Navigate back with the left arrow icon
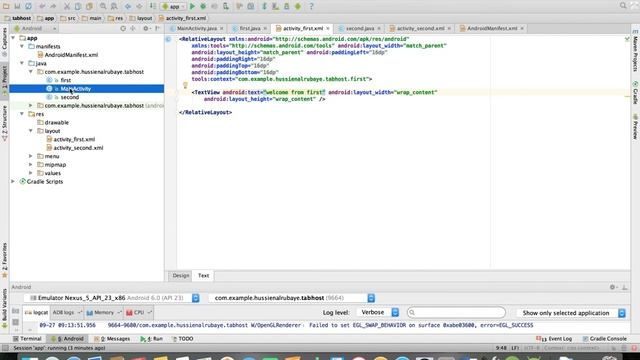 128,6
